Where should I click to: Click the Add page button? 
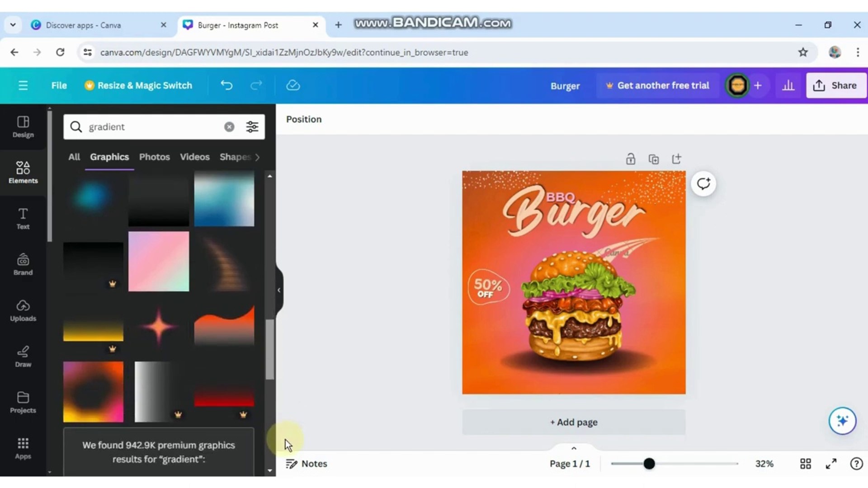coord(573,422)
